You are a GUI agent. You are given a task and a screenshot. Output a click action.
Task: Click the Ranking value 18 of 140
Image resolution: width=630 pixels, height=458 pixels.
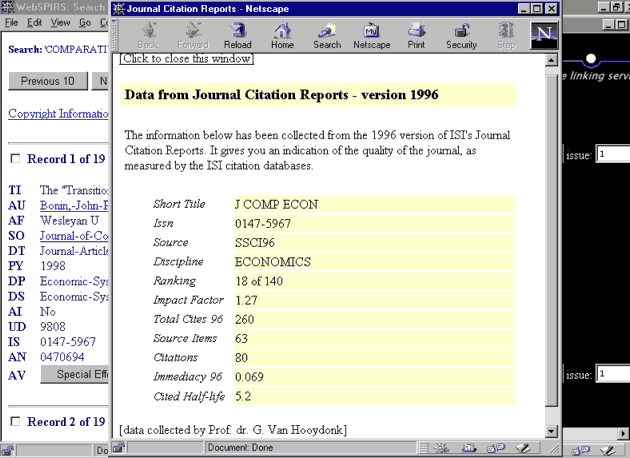pyautogui.click(x=259, y=281)
